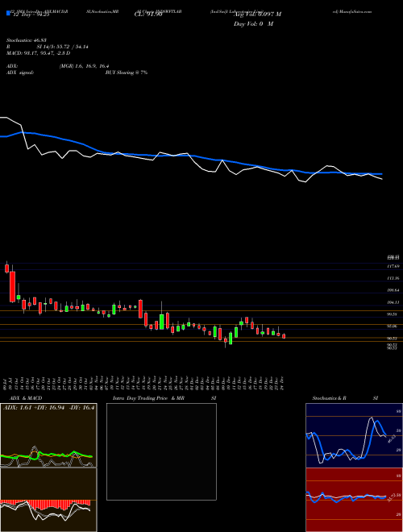
Task: Open the ADX indicator chart with green line
Action: tap(48, 435)
